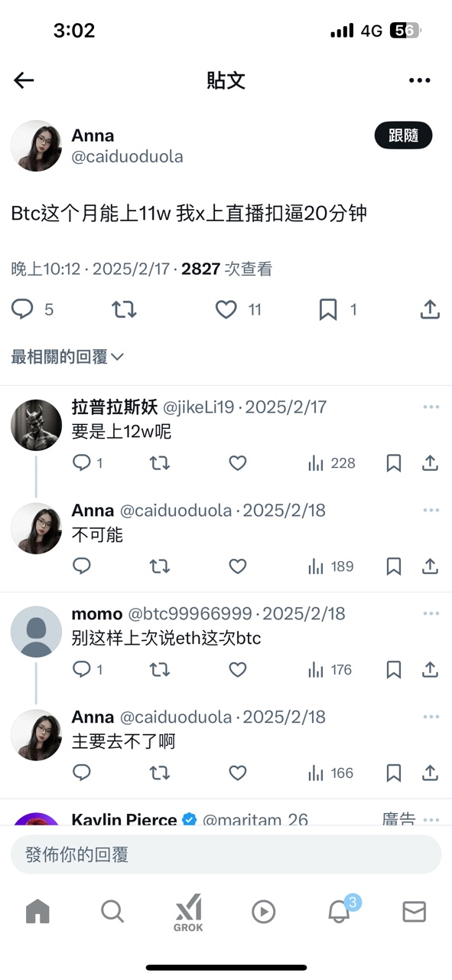Image resolution: width=452 pixels, height=980 pixels.
Task: Expand the 最相關的回覆 sort dropdown
Action: tap(67, 357)
